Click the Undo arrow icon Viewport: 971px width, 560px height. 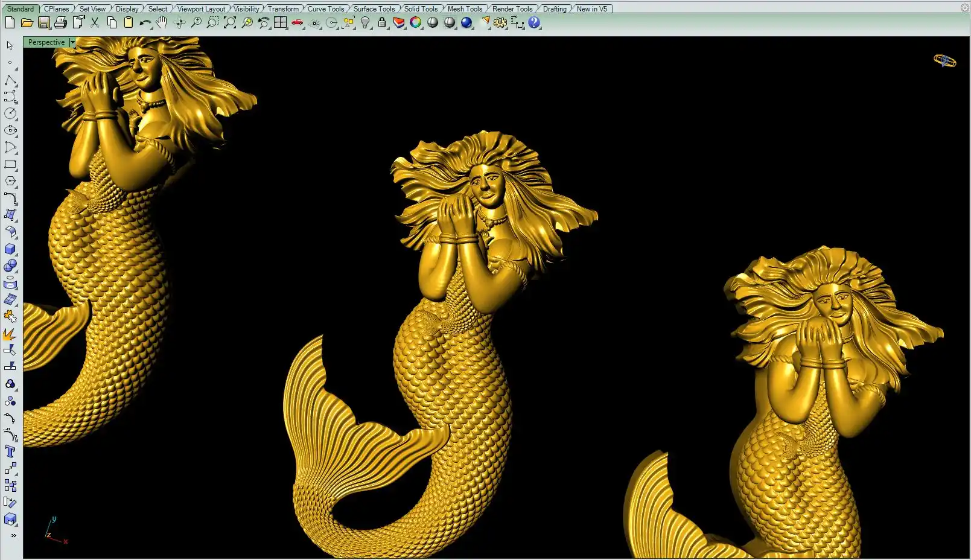tap(145, 23)
